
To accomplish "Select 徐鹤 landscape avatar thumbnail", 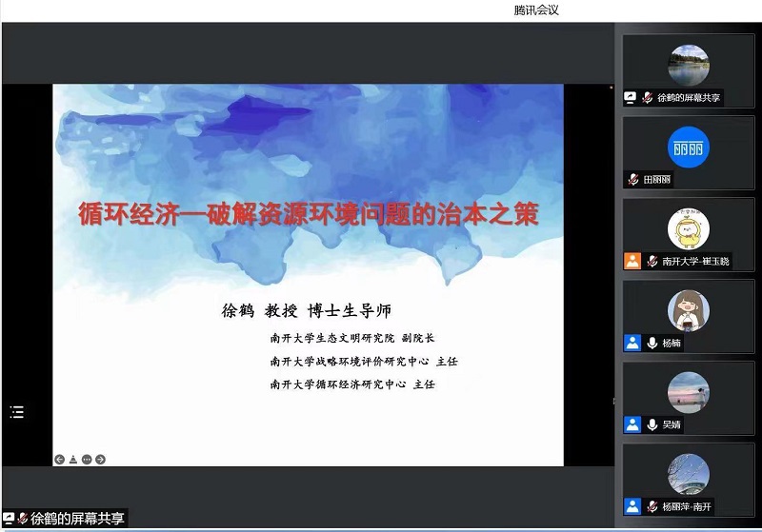I will [x=688, y=65].
